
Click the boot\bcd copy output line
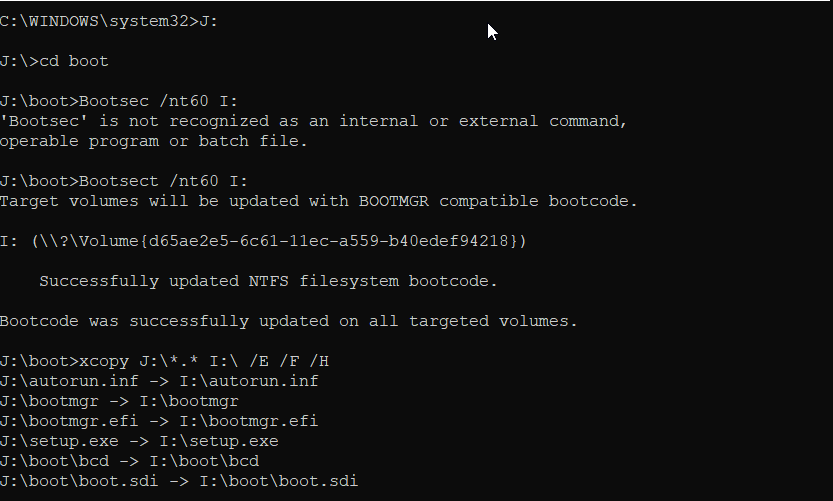pos(129,461)
